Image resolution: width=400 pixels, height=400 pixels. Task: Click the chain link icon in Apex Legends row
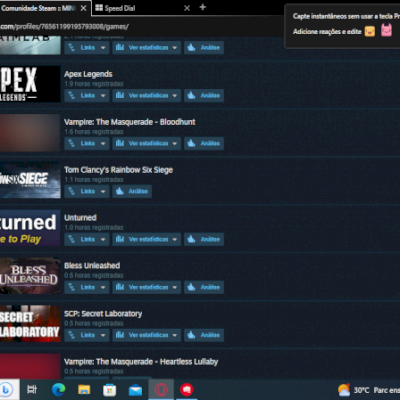point(71,95)
